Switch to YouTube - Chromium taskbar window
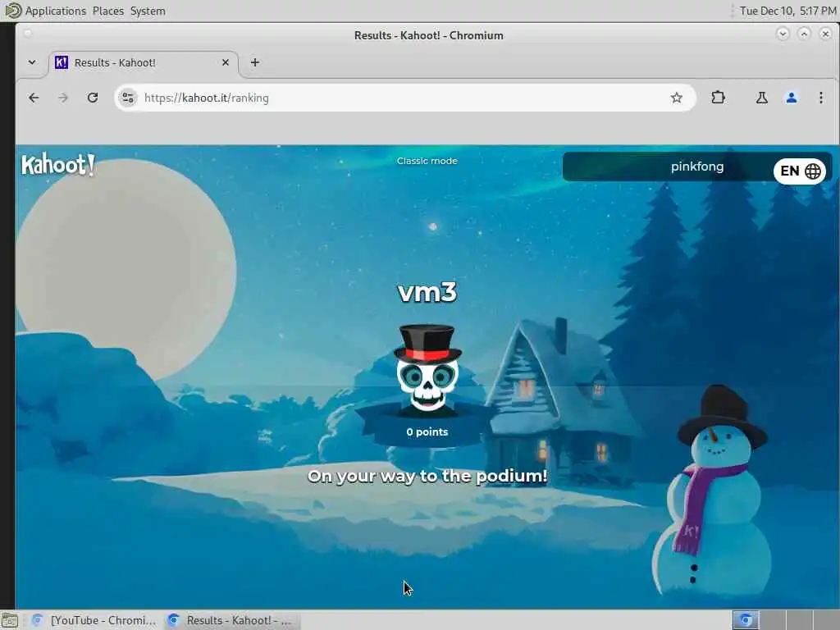Viewport: 840px width, 630px height. (94, 620)
